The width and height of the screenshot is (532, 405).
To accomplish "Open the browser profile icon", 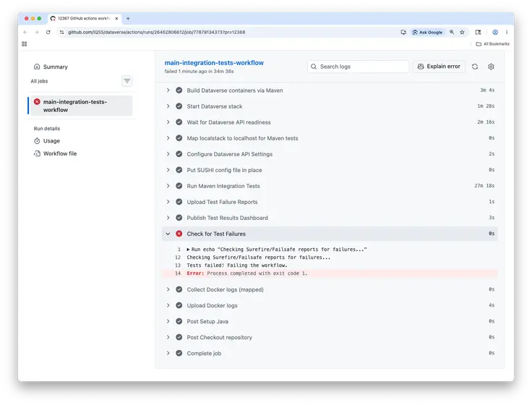I will click(495, 33).
